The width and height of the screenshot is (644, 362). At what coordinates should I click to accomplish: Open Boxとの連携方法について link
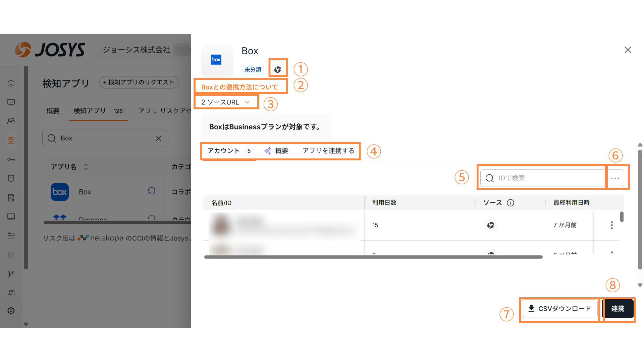[239, 87]
